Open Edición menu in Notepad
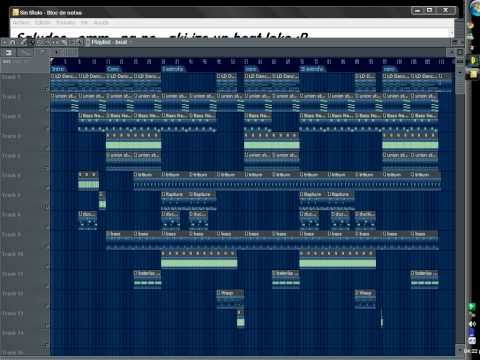Image resolution: width=480 pixels, height=360 pixels. (x=43, y=22)
